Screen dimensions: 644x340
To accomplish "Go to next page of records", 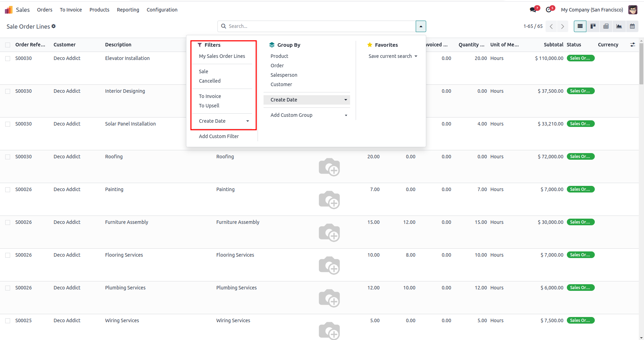I will 562,27.
